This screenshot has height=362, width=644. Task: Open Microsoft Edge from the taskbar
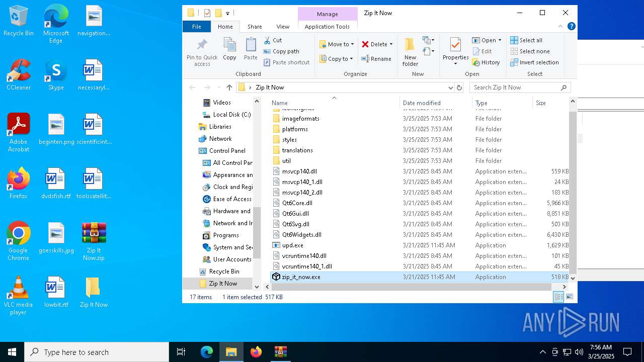coord(207,352)
